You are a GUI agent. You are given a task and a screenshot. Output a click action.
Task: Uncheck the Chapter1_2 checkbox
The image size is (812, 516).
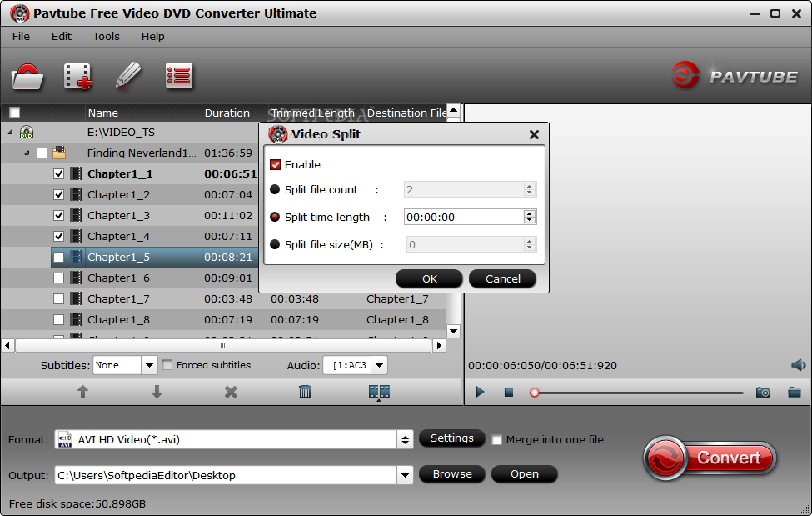click(58, 194)
